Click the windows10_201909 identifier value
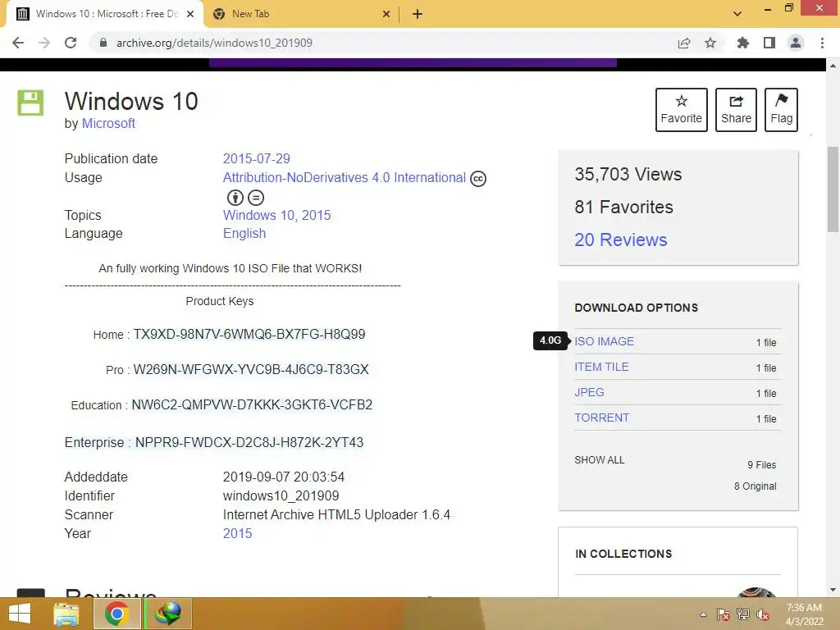Screen dimensions: 840x630 pos(281,496)
